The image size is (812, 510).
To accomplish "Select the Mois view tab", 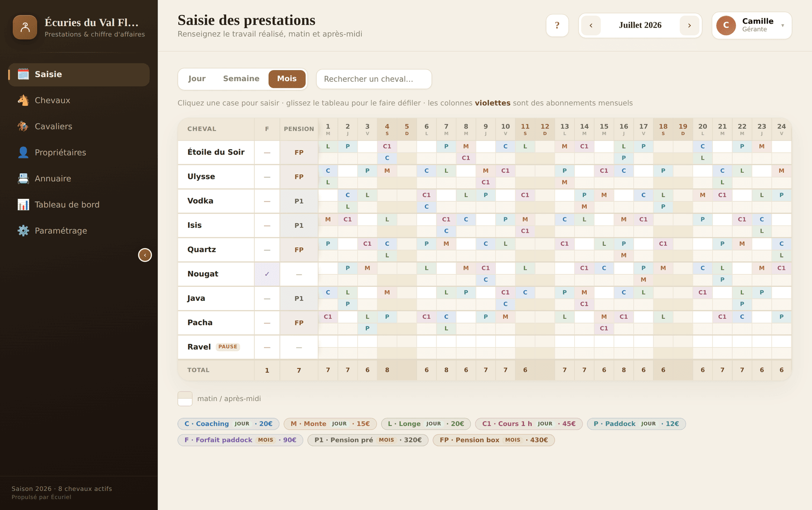I will [x=287, y=79].
